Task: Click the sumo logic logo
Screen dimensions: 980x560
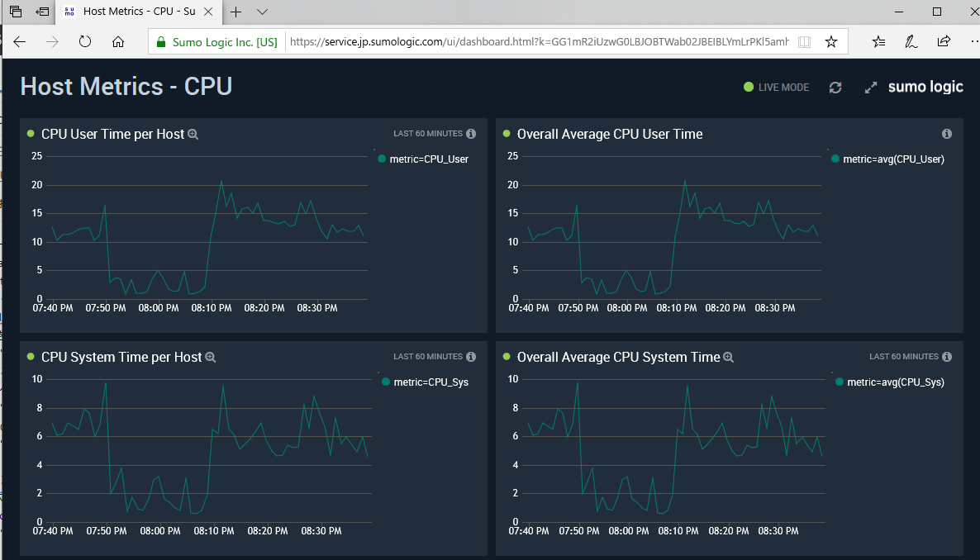Action: 925,87
